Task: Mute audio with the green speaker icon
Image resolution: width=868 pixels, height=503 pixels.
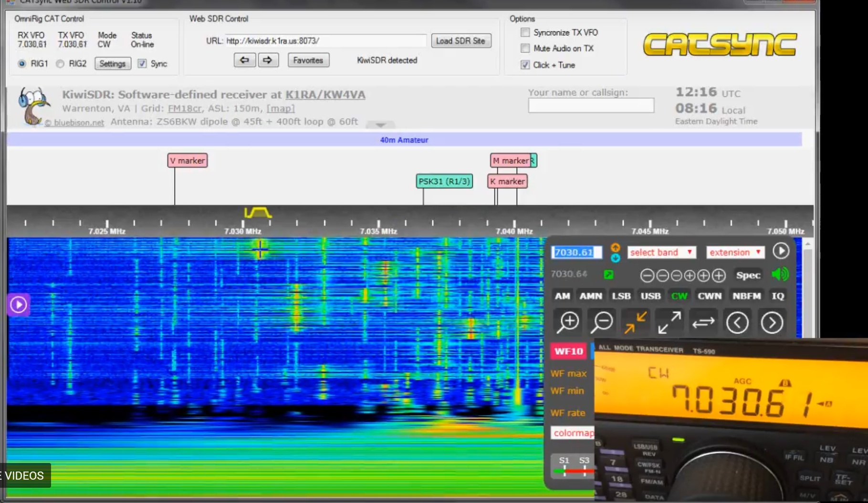Action: [780, 274]
